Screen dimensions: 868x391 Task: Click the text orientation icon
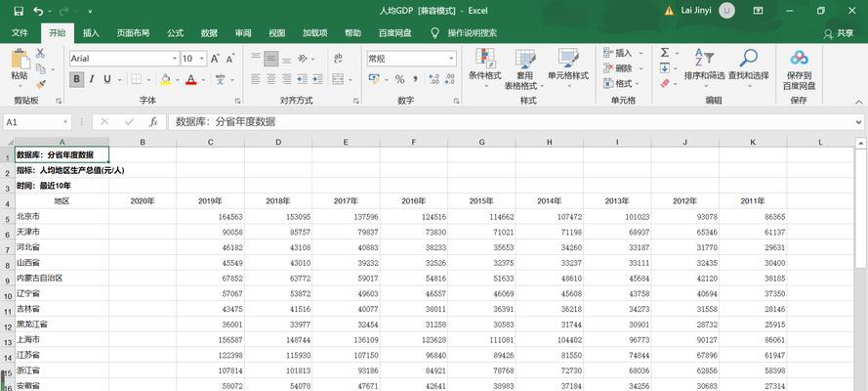304,58
